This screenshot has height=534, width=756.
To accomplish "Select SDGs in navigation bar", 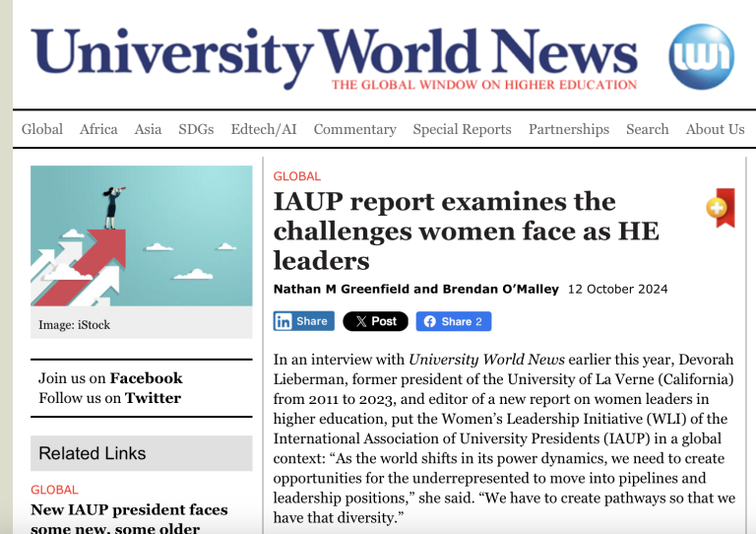I will [x=196, y=129].
